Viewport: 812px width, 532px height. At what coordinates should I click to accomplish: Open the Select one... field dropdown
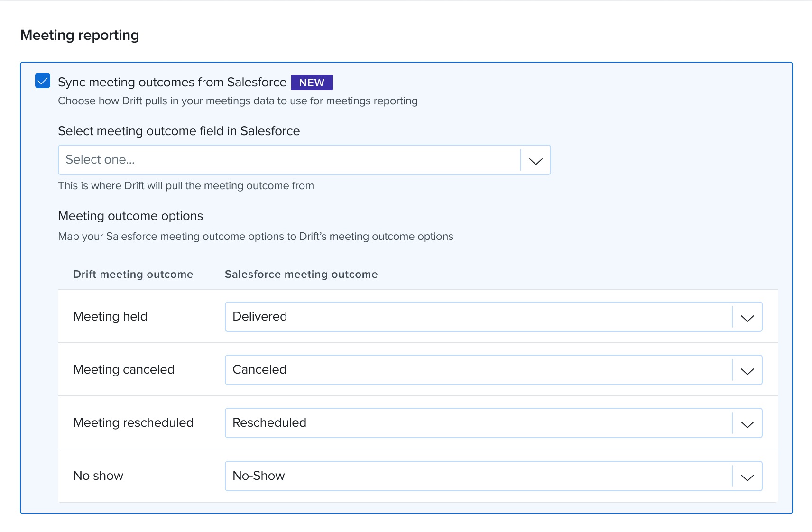click(x=304, y=160)
